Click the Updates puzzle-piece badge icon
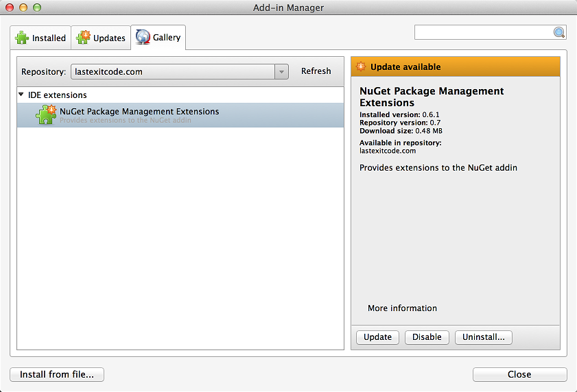Screen dimensions: 577x392 (x=83, y=37)
